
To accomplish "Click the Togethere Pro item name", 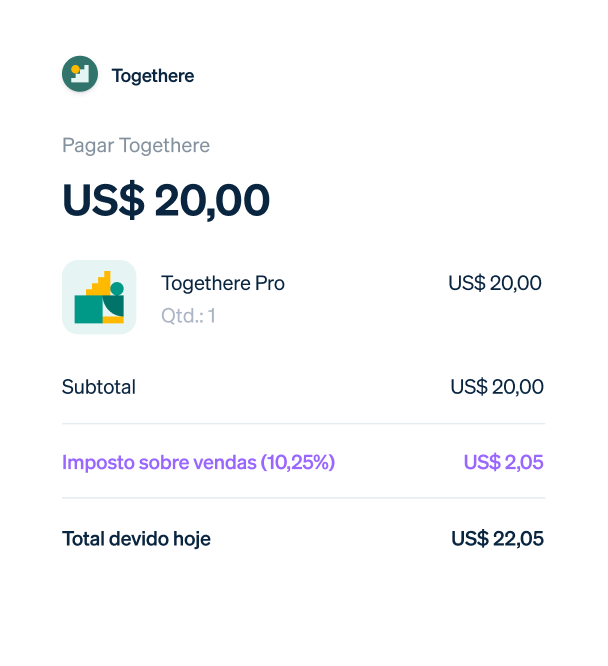I will (x=223, y=283).
